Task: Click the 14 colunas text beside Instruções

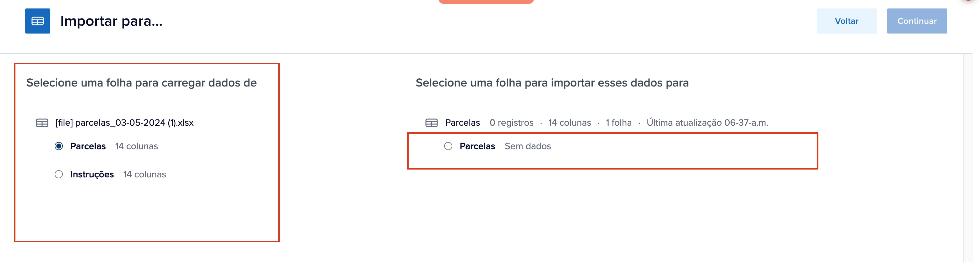Action: 144,174
